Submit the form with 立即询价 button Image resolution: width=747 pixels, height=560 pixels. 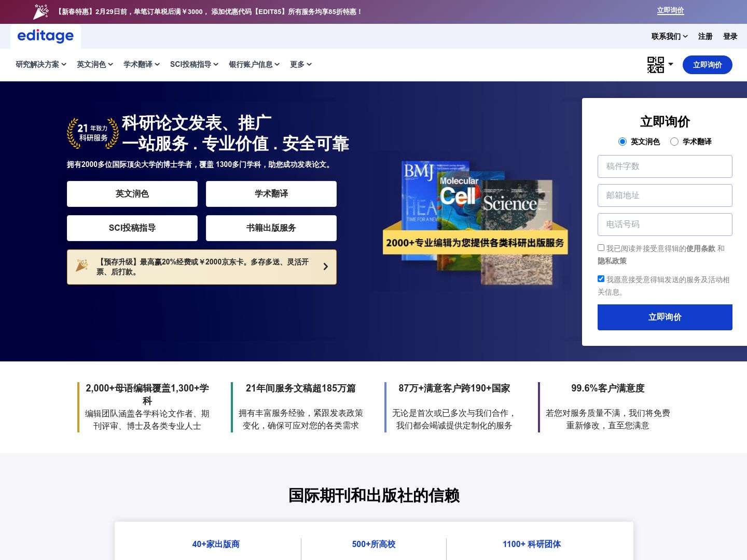[665, 317]
